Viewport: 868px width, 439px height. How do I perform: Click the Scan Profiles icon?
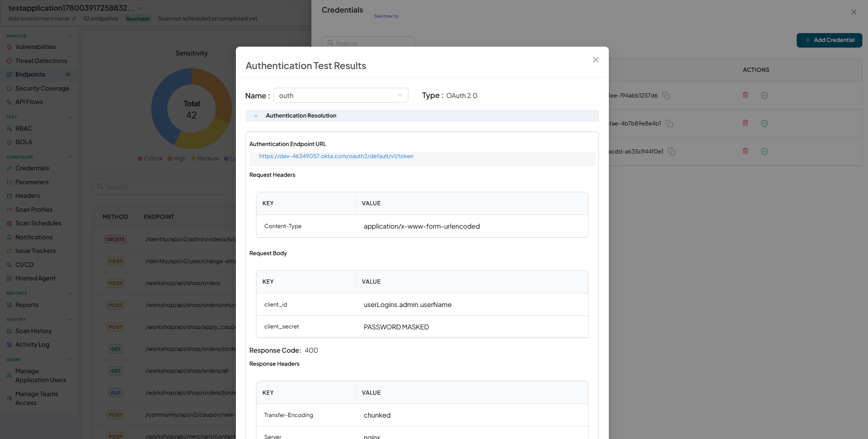(9, 210)
